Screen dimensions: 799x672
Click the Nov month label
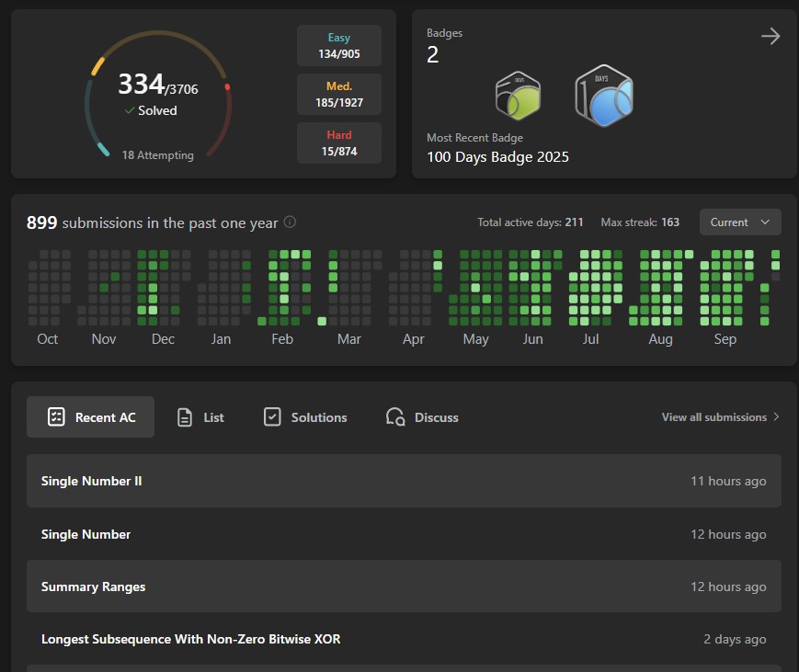104,339
